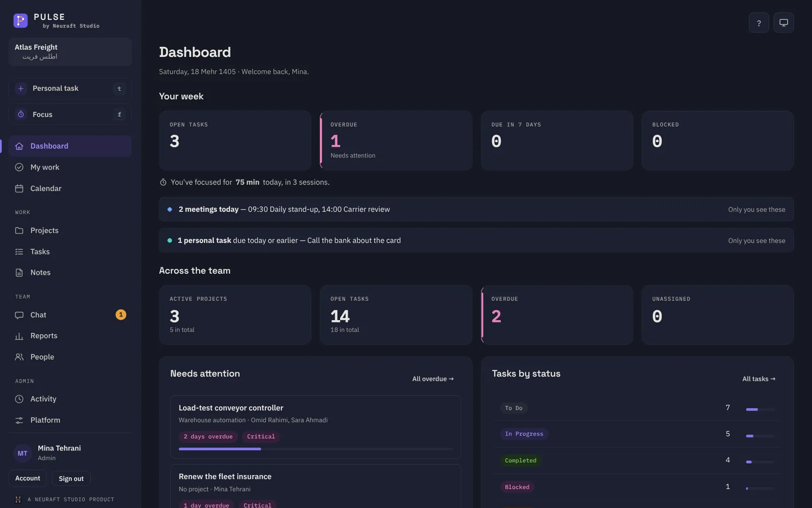Click the Dashboard home icon
The image size is (812, 508).
tap(19, 146)
